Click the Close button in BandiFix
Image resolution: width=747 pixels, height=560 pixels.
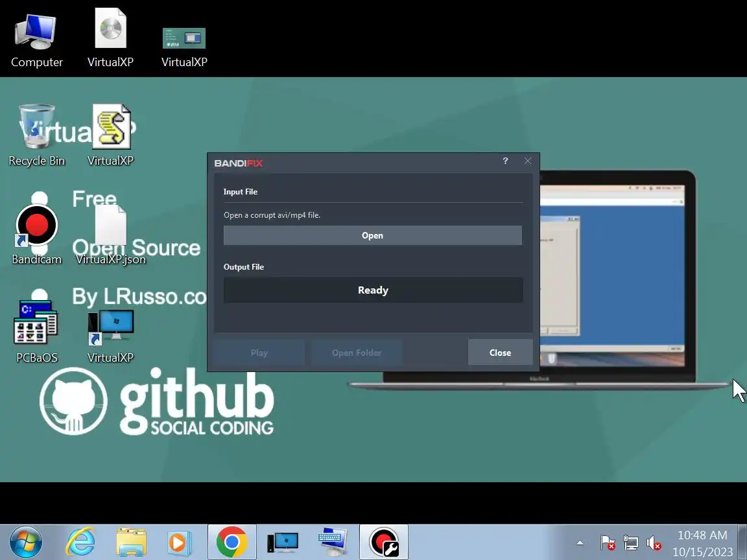[x=500, y=353]
